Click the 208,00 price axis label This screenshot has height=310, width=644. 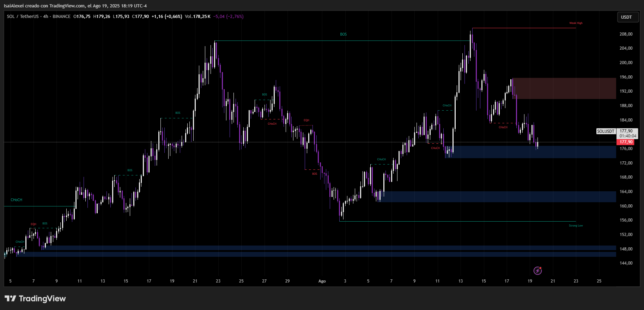(626, 34)
